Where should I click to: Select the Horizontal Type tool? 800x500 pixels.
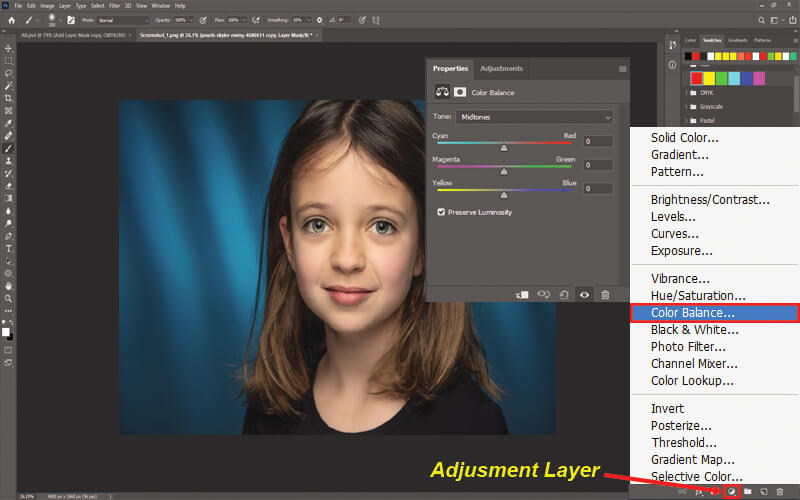click(8, 248)
